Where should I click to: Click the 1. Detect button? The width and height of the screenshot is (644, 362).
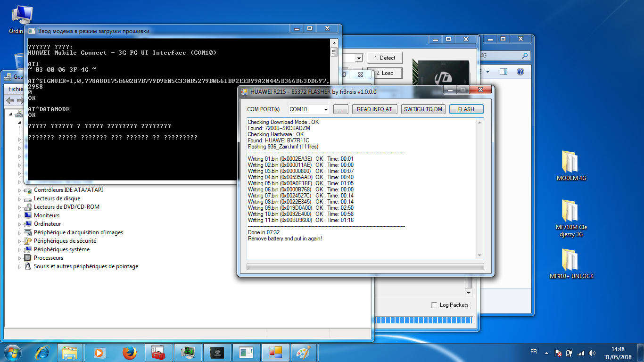click(x=385, y=58)
